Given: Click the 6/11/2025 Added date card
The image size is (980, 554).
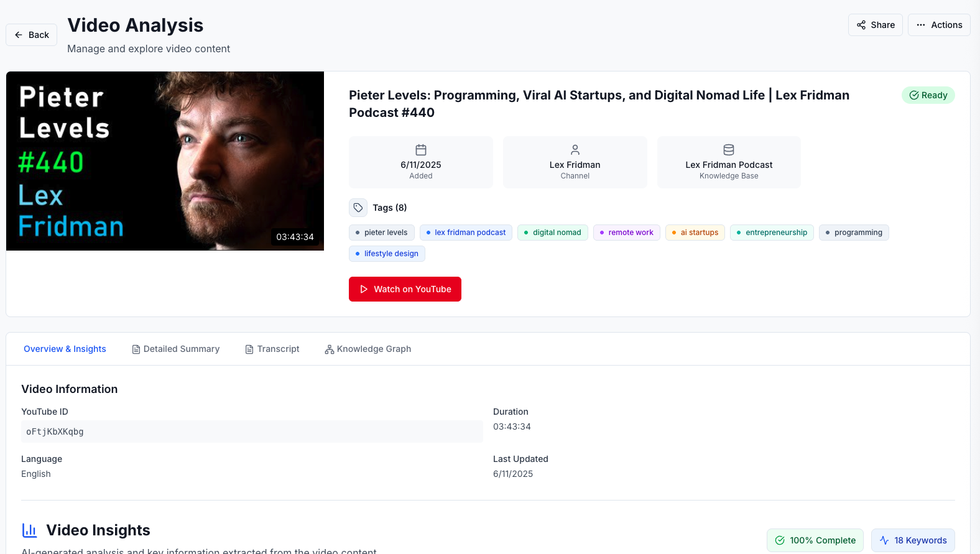Looking at the screenshot, I should 421,162.
